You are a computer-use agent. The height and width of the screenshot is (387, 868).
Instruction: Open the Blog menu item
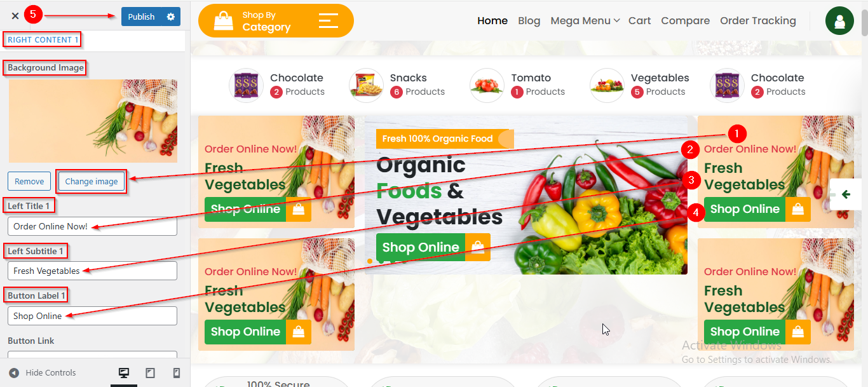[529, 21]
